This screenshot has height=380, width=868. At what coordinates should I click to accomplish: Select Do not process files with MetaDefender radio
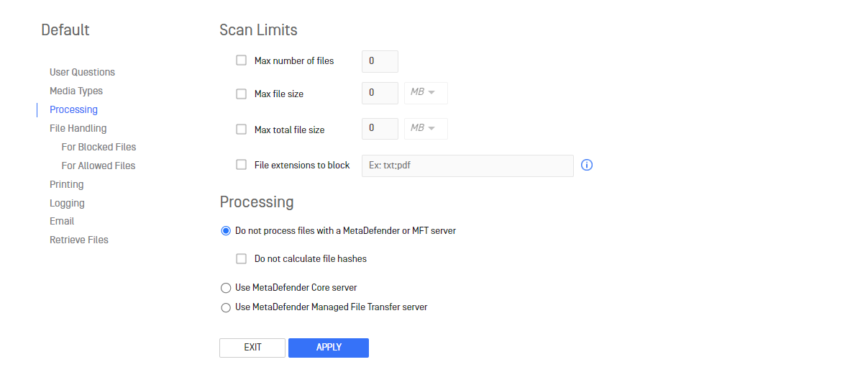226,231
